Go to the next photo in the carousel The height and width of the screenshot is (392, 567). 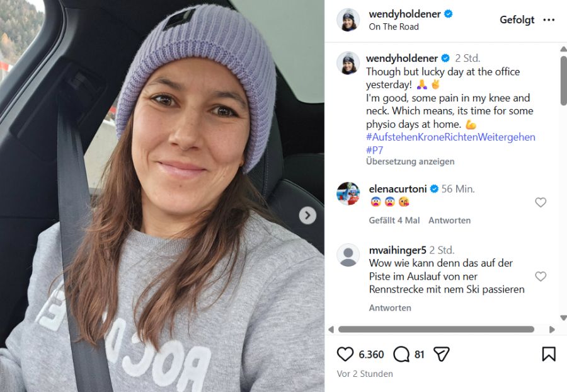tap(307, 216)
